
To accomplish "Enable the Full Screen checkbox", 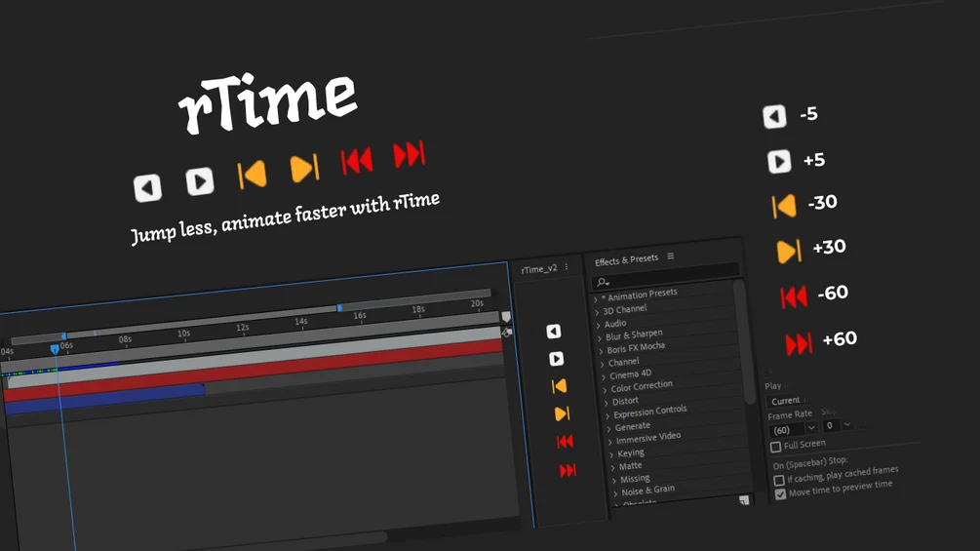I will click(775, 447).
